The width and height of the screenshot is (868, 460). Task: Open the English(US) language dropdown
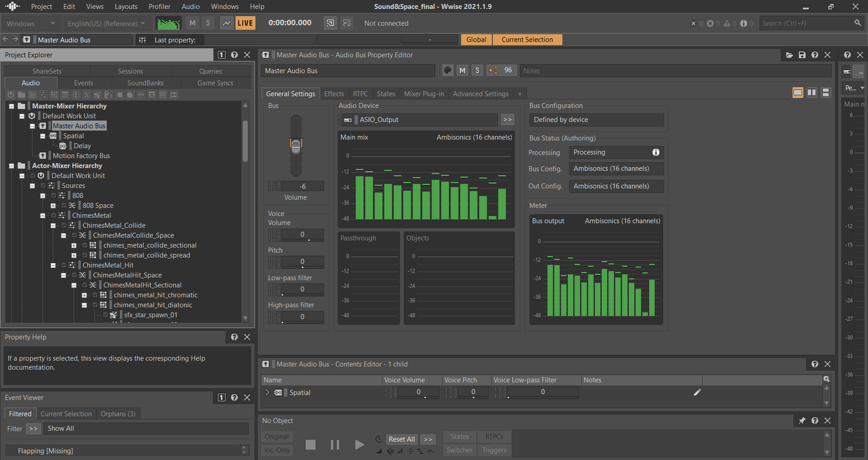[106, 23]
